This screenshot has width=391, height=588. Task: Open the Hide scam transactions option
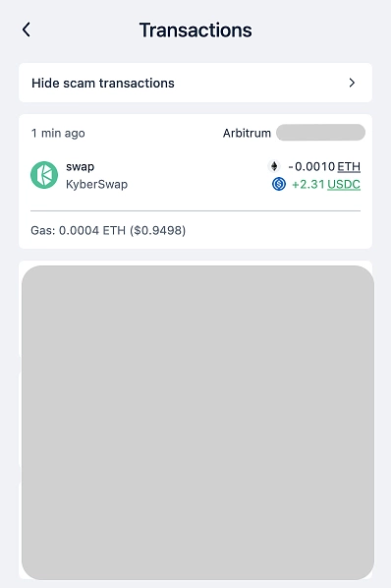195,83
